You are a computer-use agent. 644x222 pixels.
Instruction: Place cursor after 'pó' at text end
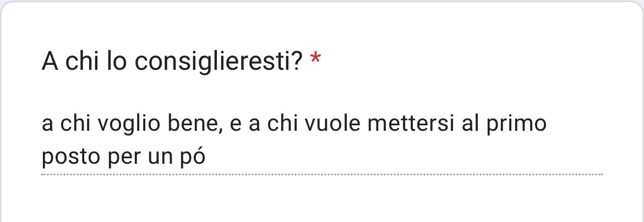coord(206,158)
